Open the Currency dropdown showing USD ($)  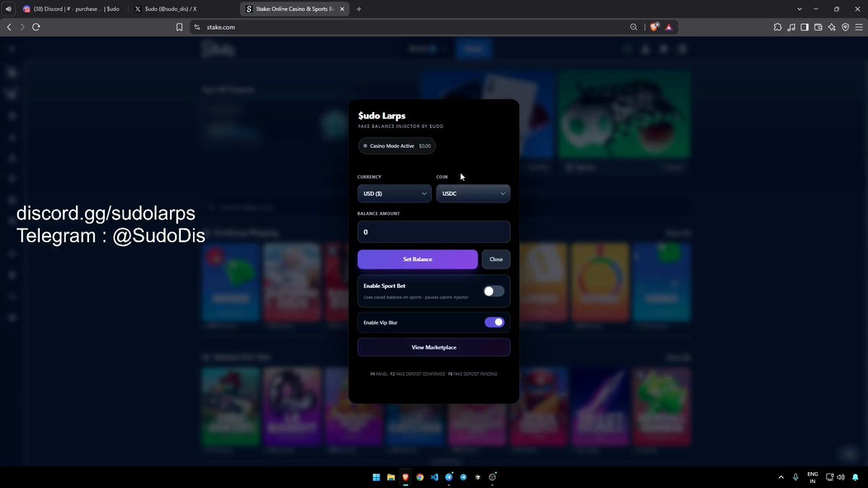[395, 194]
